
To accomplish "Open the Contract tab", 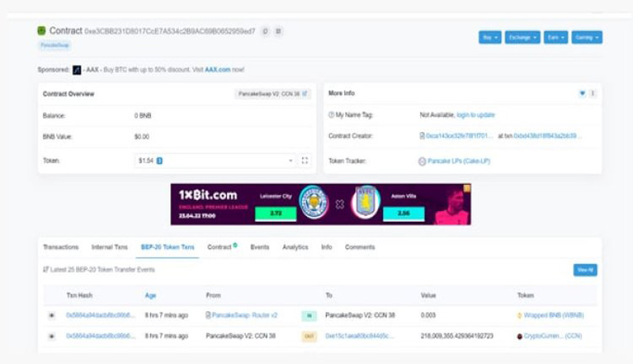I will [222, 247].
